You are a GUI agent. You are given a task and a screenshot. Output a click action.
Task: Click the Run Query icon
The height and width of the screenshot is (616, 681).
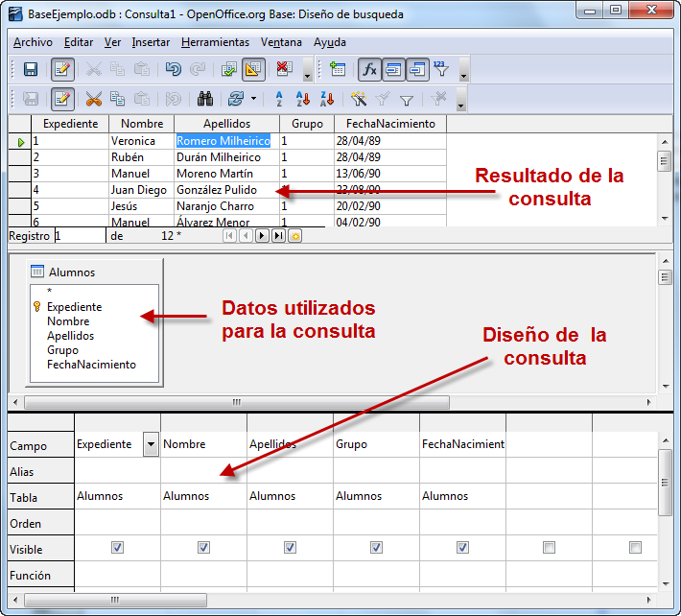click(x=229, y=69)
